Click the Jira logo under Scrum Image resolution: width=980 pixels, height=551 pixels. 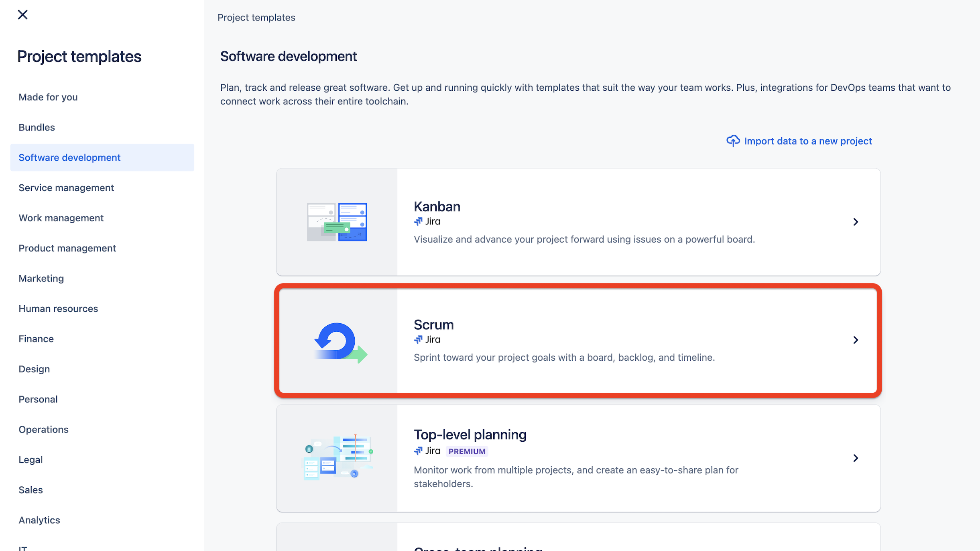click(x=418, y=340)
